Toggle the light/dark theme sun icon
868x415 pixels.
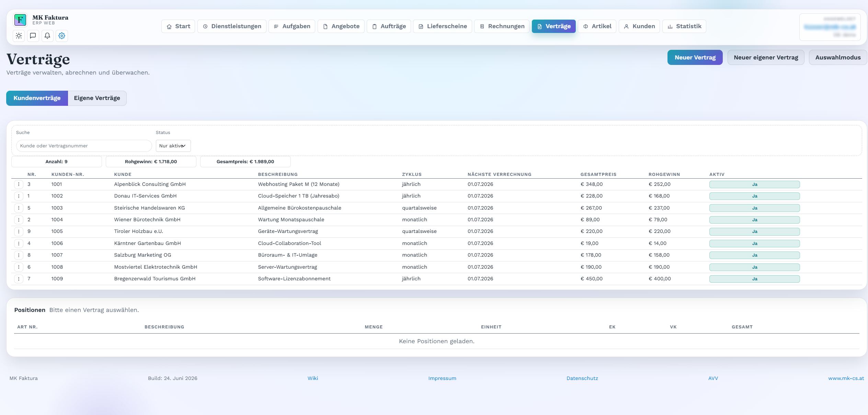(19, 36)
